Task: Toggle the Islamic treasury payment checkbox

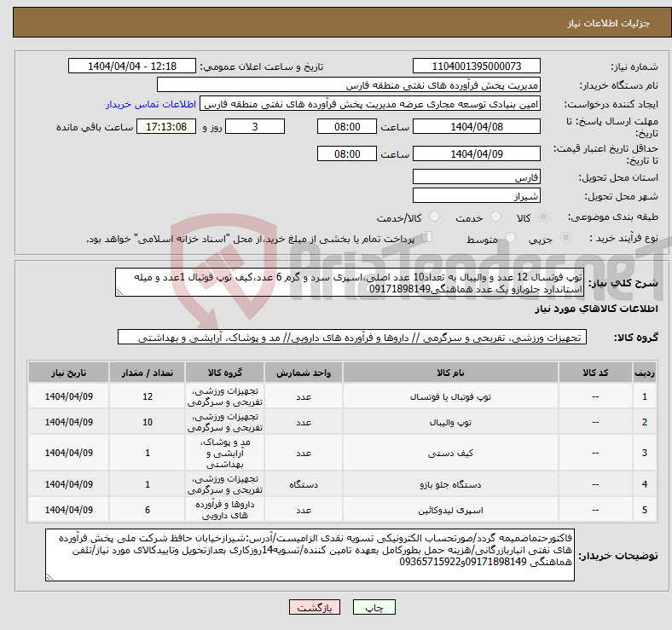Action: tap(427, 237)
